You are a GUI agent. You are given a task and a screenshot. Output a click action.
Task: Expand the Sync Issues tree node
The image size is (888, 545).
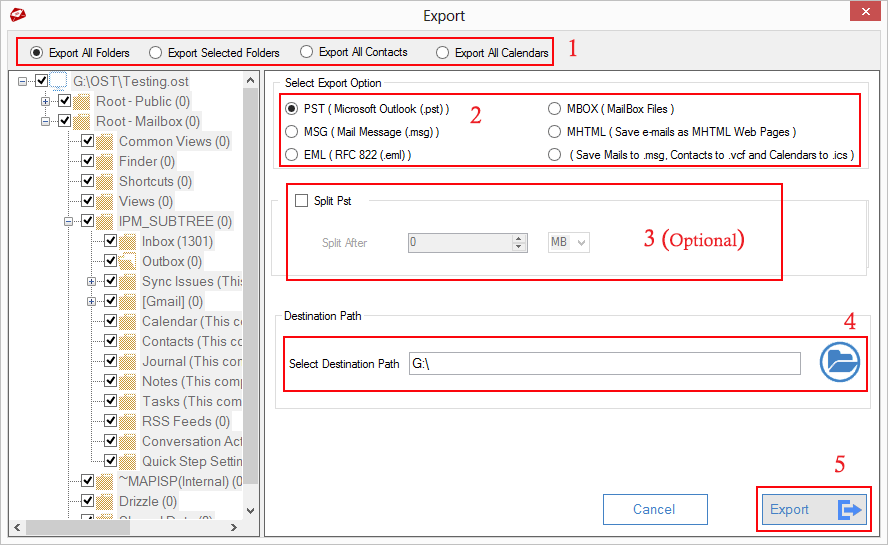click(91, 281)
